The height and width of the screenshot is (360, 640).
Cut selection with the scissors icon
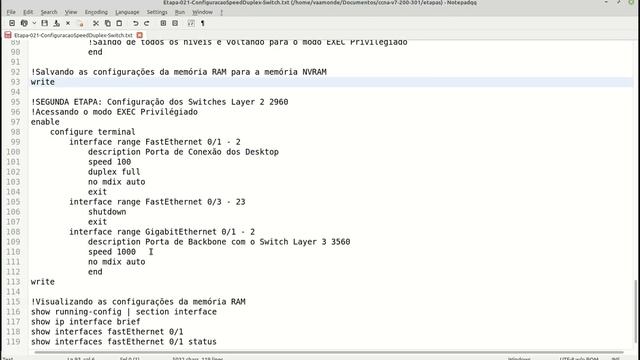pyautogui.click(x=96, y=23)
